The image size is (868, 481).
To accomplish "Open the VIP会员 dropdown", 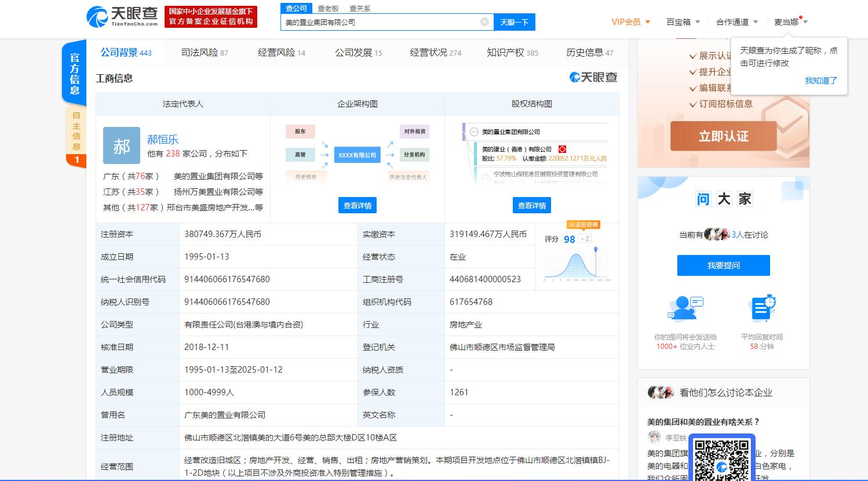I will point(630,22).
